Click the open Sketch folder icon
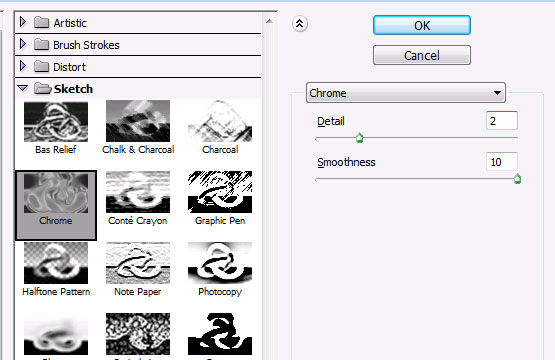555x360 pixels. pyautogui.click(x=42, y=88)
